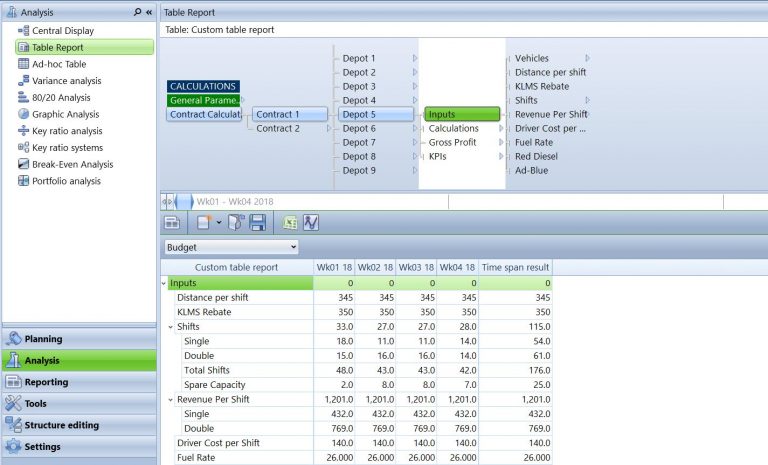Open the Planning section
Viewport: 768px width, 465px height.
point(79,339)
